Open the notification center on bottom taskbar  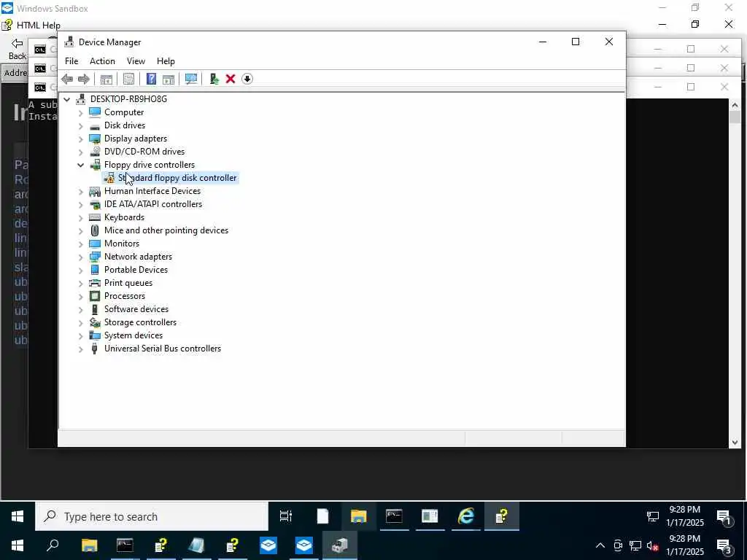724,545
